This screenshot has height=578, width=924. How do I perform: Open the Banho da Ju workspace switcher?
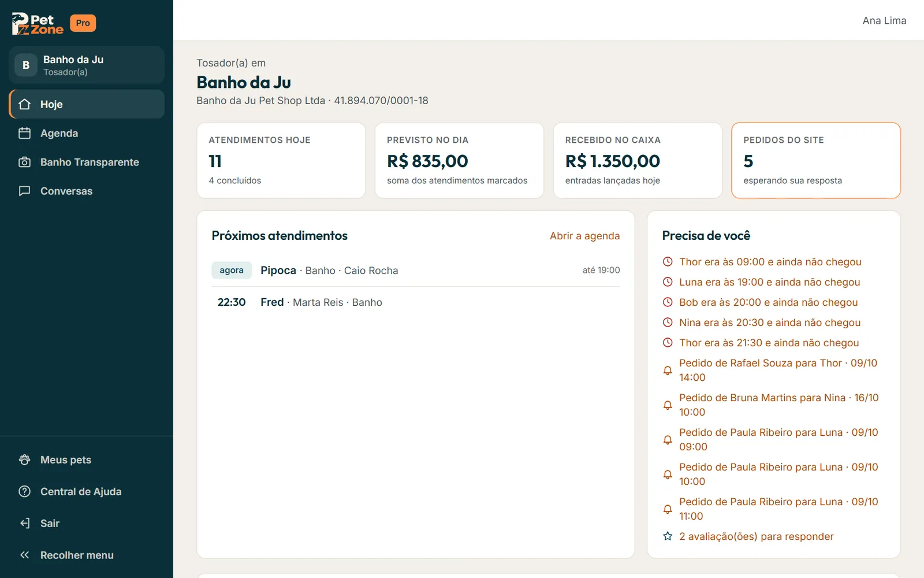coord(87,65)
